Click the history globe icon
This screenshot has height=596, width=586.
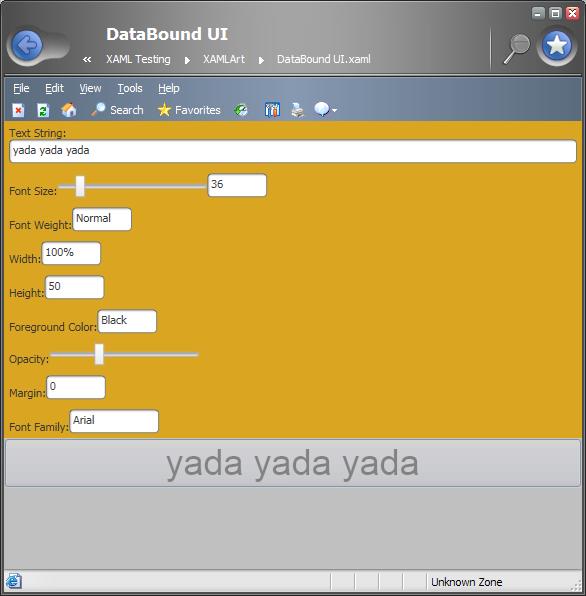(241, 110)
